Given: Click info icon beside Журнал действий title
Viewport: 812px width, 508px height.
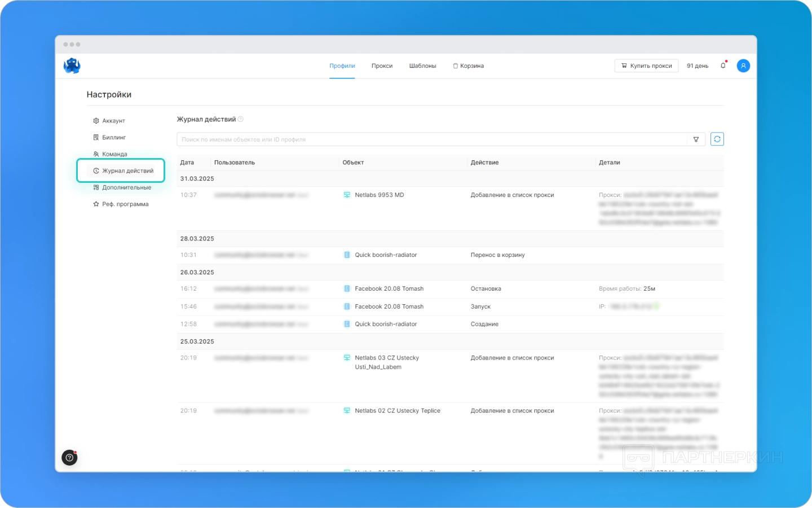Looking at the screenshot, I should tap(241, 119).
